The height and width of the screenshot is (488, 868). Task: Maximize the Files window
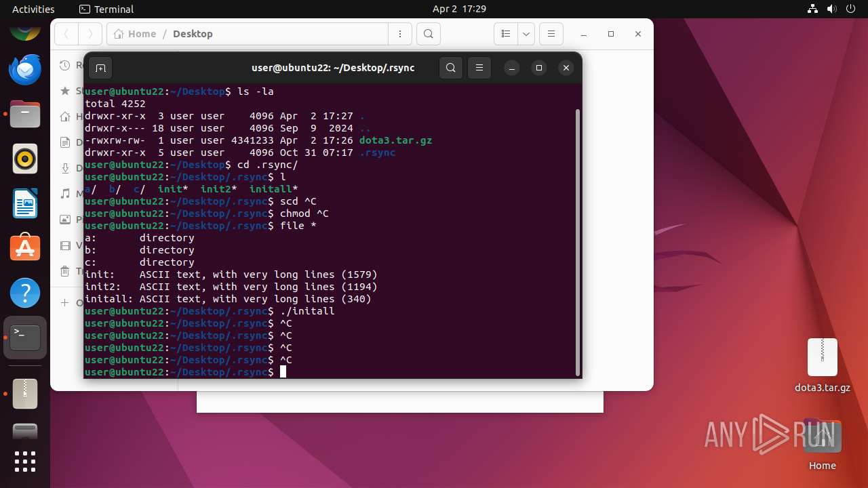610,34
